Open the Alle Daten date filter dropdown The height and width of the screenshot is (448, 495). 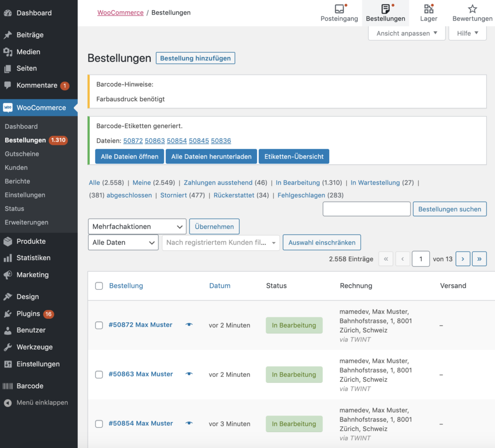[123, 242]
